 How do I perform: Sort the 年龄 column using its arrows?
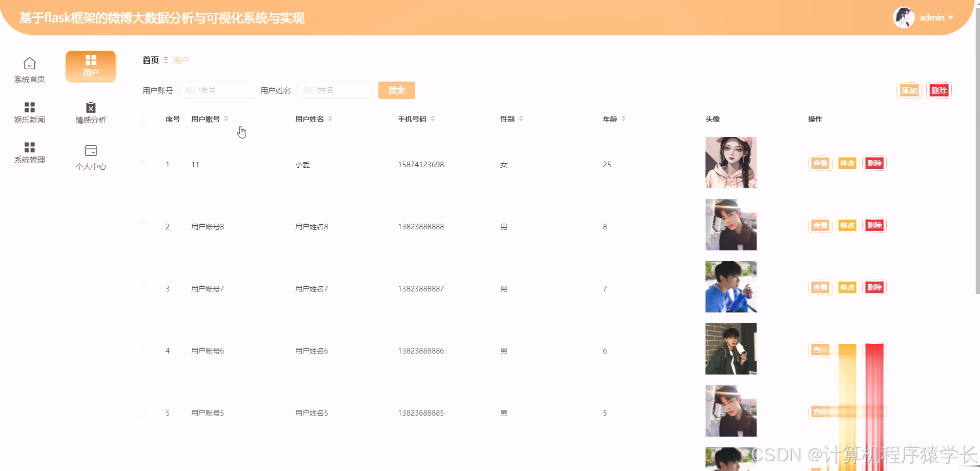[x=623, y=118]
